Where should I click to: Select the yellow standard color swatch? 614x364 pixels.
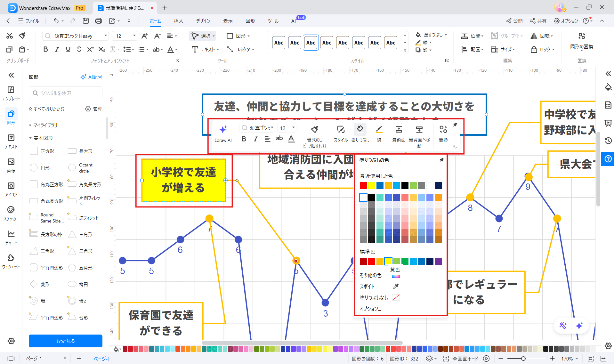[x=388, y=261]
